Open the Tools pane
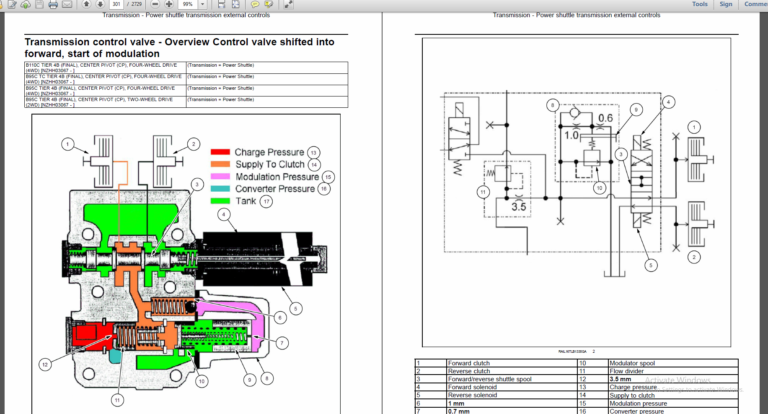The height and width of the screenshot is (414, 768). (x=699, y=4)
